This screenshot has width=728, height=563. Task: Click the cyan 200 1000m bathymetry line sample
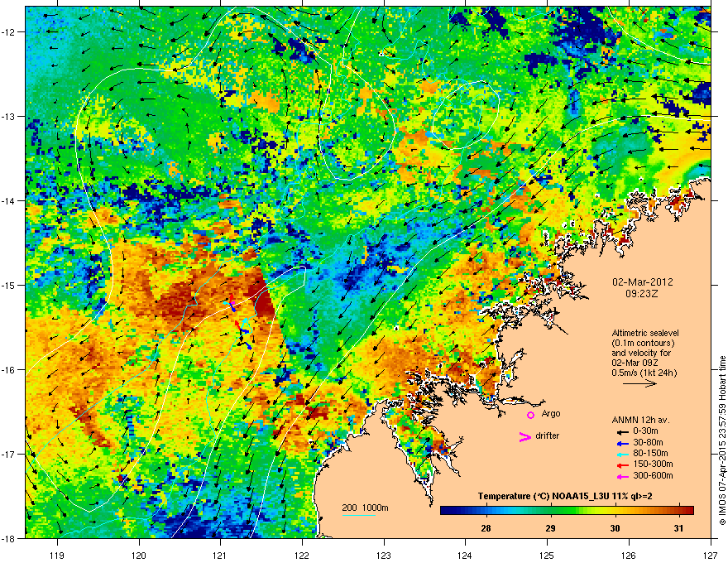click(x=358, y=515)
